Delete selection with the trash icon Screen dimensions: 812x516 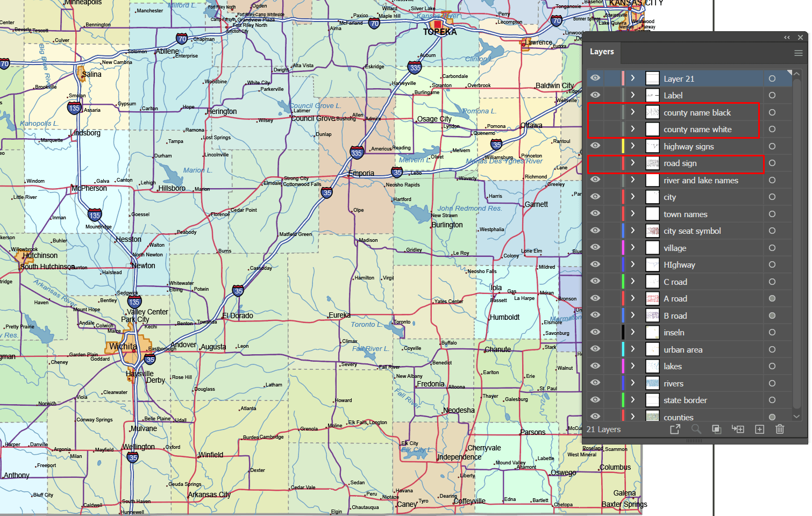coord(780,429)
